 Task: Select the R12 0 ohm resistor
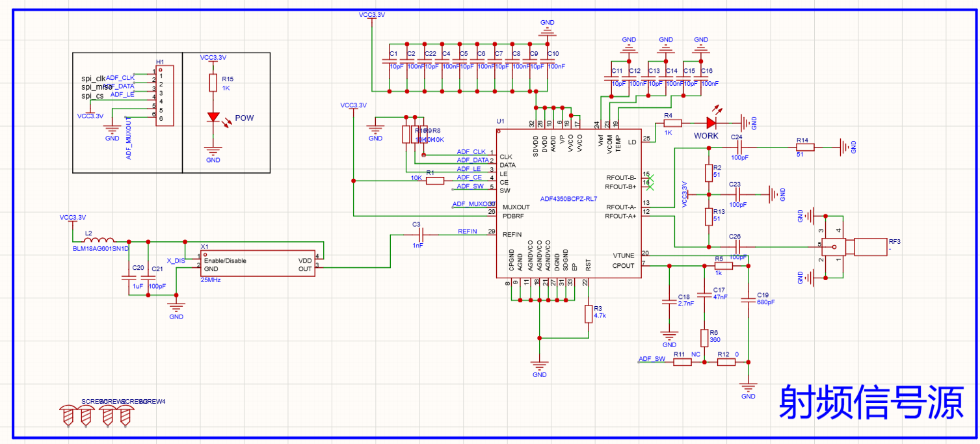coord(726,362)
